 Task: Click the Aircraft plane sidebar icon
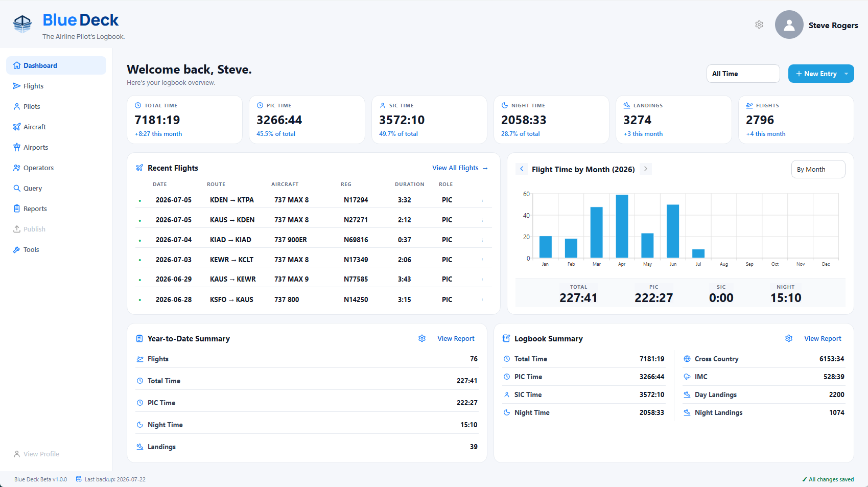point(17,127)
